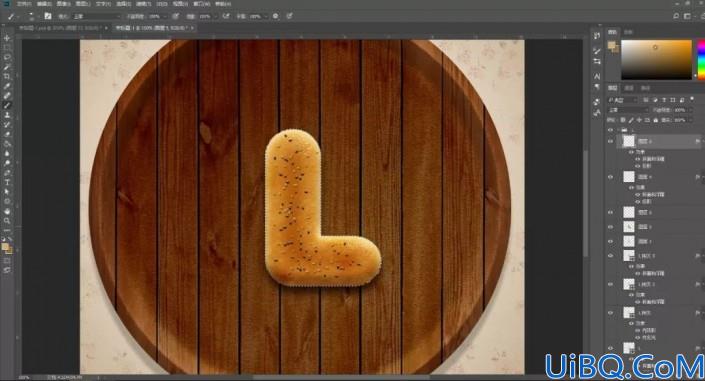Toggle bevel and emboss effect on top layer
The image size is (705, 381).
(638, 159)
